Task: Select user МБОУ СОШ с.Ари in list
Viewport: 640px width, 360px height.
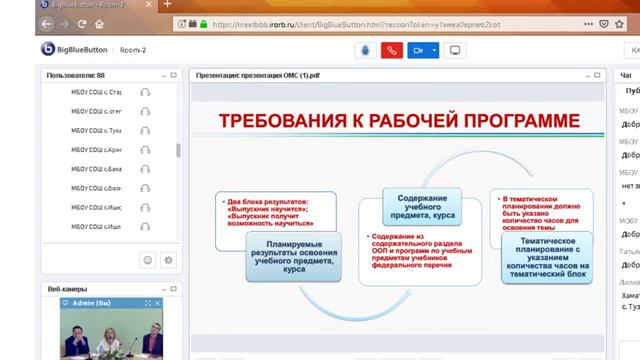Action: click(96, 150)
